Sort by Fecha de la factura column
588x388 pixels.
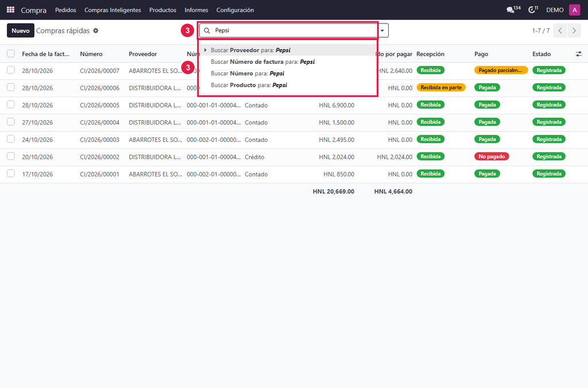tap(46, 54)
